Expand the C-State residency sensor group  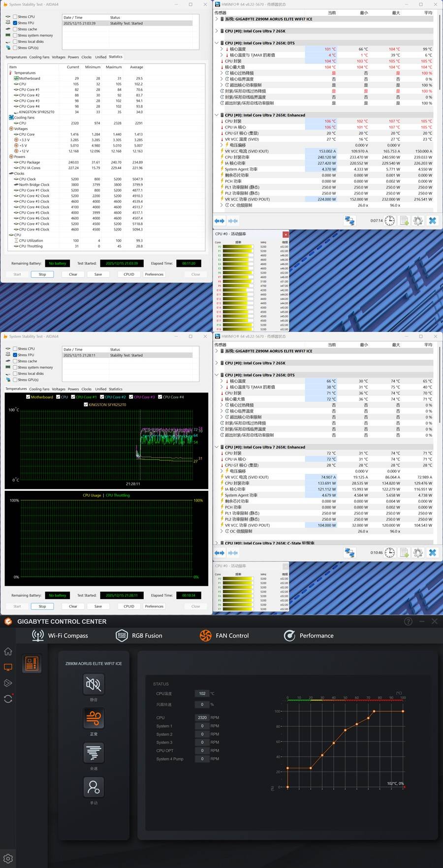tap(217, 543)
